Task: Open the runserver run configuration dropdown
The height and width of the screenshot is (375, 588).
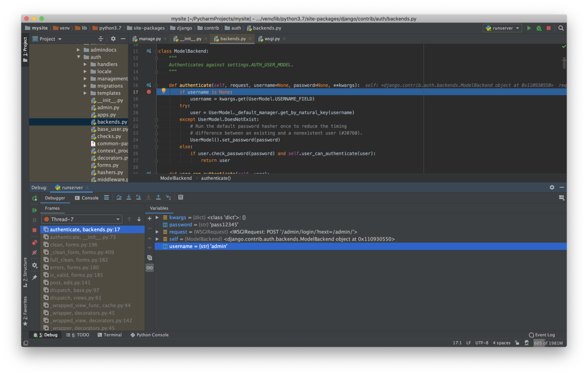Action: pyautogui.click(x=502, y=28)
